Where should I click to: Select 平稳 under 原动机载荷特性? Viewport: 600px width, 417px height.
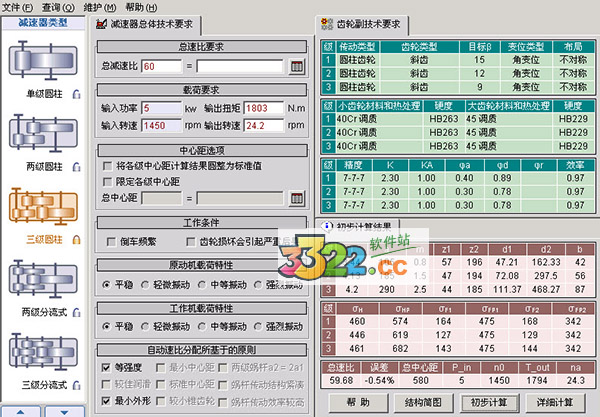[x=107, y=285]
